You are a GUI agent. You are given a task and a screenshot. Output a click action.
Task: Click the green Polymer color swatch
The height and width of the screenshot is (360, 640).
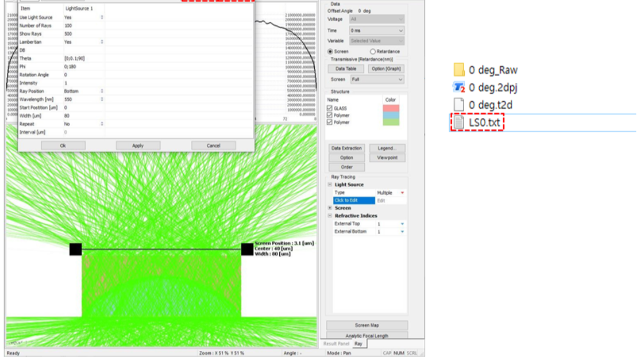click(x=391, y=122)
